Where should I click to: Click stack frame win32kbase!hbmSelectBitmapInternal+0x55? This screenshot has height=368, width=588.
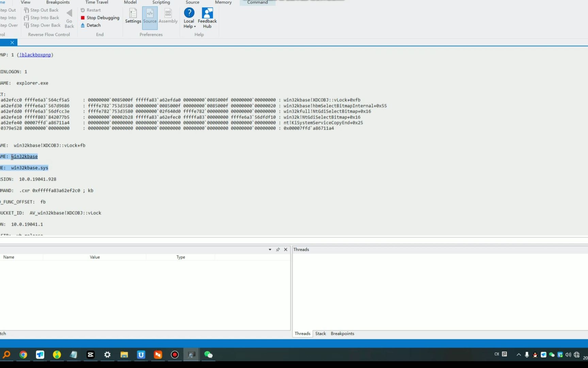click(x=335, y=106)
